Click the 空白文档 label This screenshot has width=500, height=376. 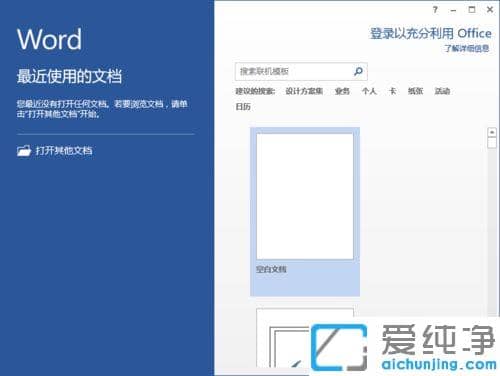click(271, 269)
